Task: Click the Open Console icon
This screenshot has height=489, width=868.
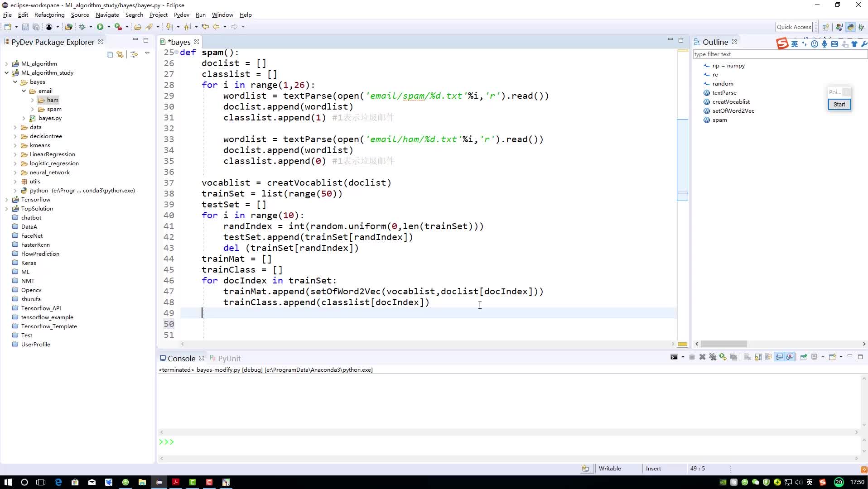Action: point(832,357)
